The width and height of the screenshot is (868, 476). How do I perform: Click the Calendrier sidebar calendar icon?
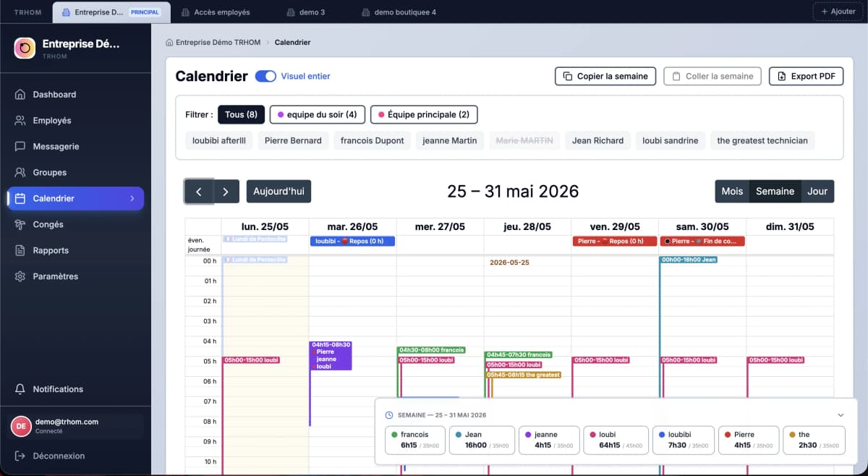tap(20, 198)
